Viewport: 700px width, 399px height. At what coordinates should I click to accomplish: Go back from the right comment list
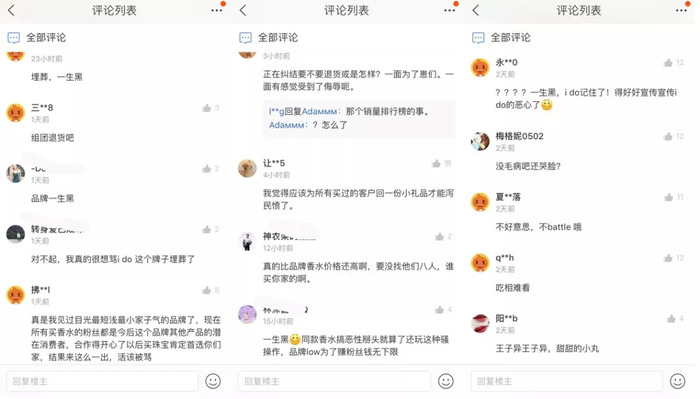476,10
